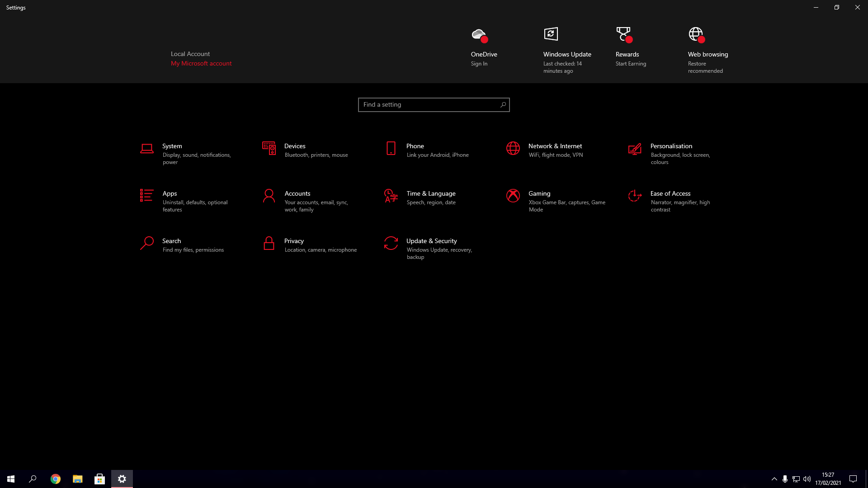Click 'Location, camera, microphone' text
This screenshot has width=868, height=488.
click(321, 250)
